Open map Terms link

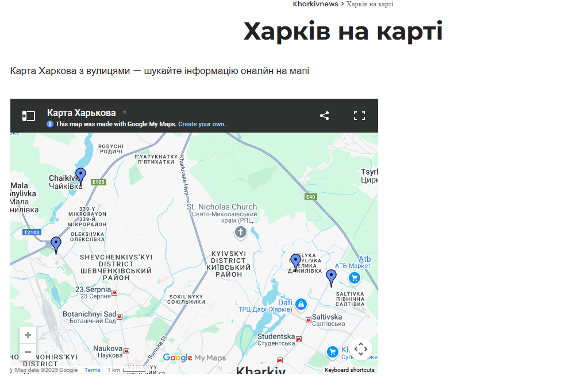(x=93, y=370)
